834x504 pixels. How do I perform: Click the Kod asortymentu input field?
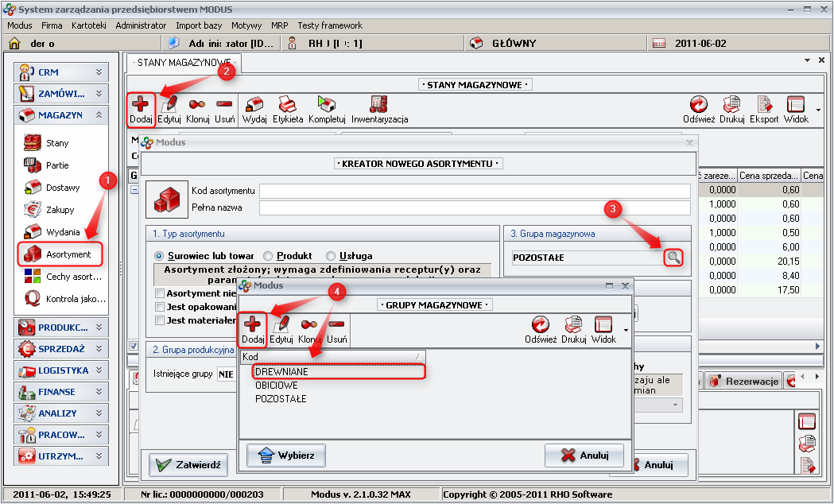click(474, 192)
